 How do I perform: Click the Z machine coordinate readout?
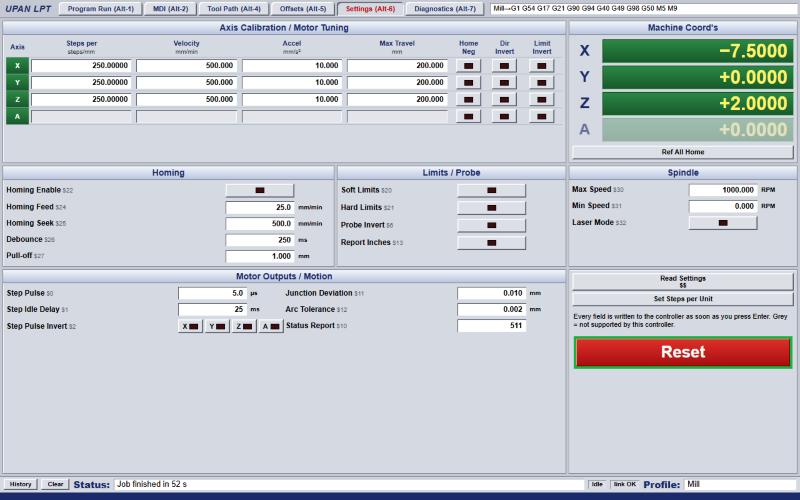click(x=698, y=104)
